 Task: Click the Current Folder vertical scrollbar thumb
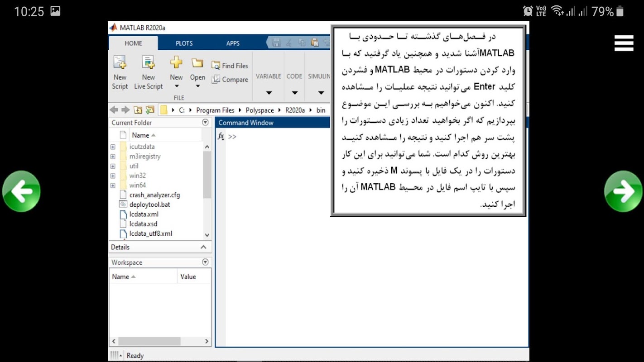(207, 175)
